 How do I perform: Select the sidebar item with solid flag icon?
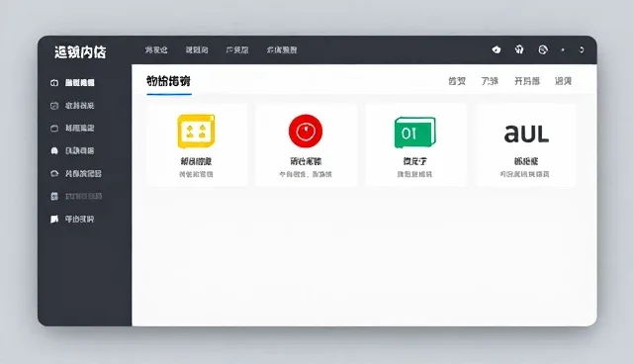point(72,220)
